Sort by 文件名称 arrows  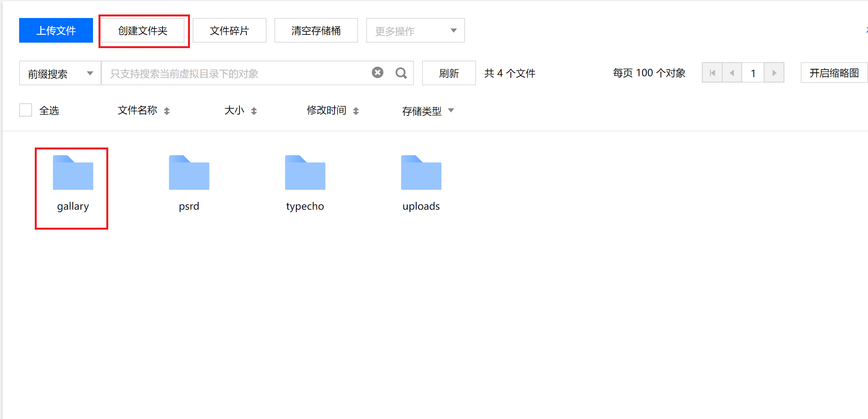[x=167, y=111]
